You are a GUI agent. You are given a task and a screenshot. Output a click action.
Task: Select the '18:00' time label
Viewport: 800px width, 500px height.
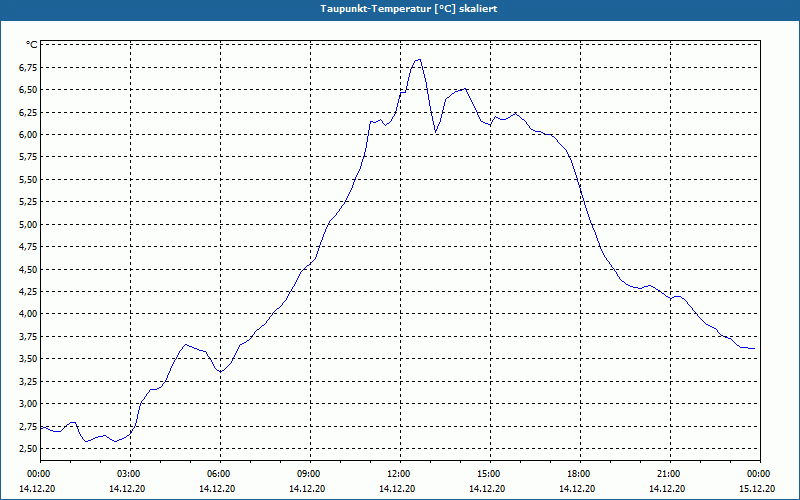(581, 474)
